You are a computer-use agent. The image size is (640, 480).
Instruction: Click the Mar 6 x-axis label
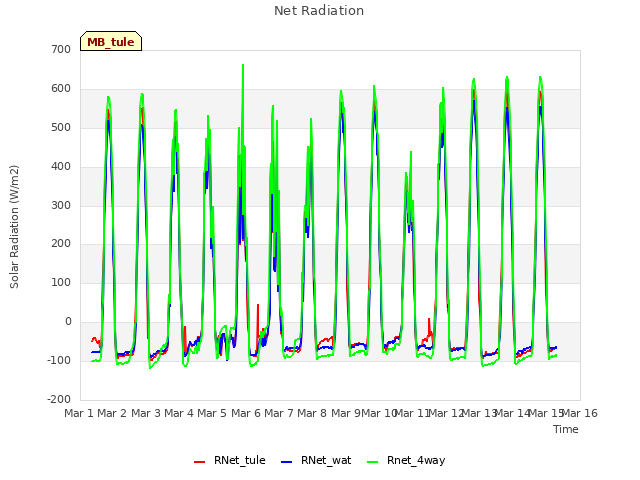(246, 413)
